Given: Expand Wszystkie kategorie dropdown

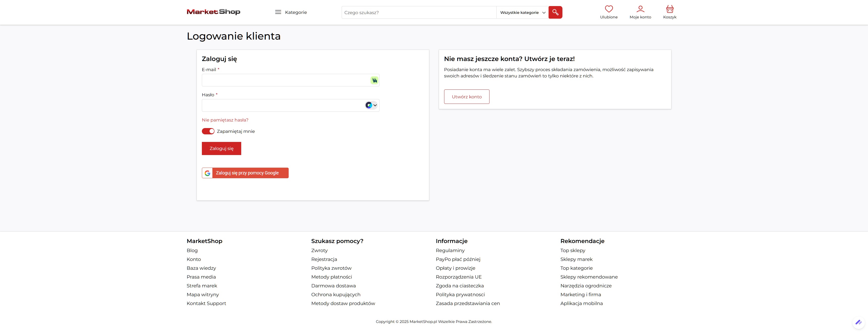Looking at the screenshot, I should [522, 12].
